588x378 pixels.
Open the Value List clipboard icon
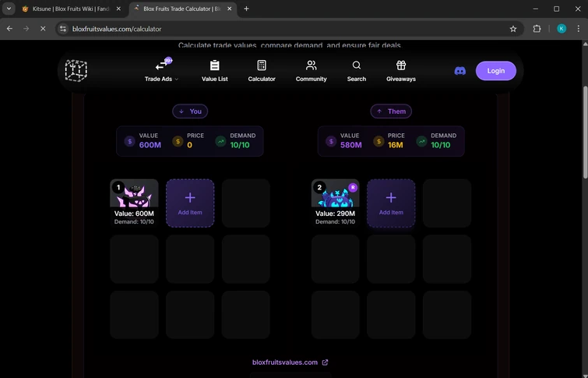click(214, 65)
